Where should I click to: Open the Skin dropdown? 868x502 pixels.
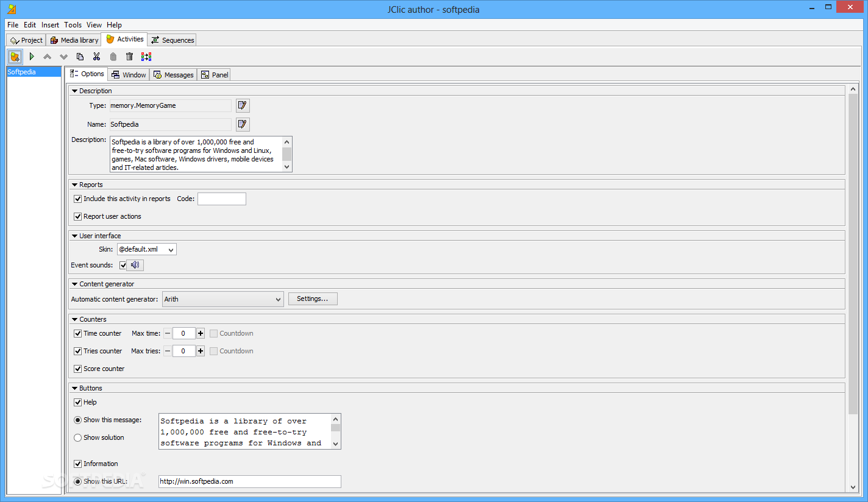point(146,249)
